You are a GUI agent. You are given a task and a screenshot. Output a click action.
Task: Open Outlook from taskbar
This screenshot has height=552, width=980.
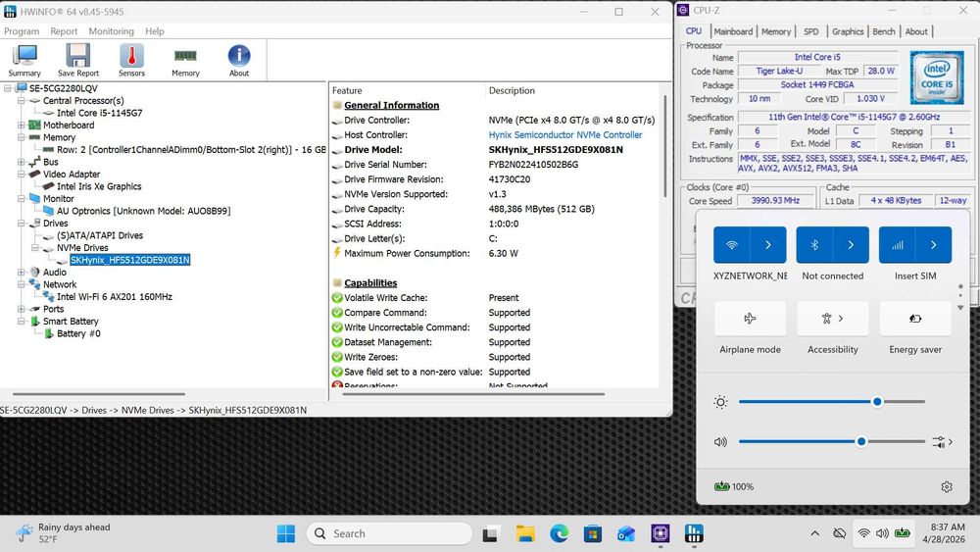pyautogui.click(x=626, y=534)
